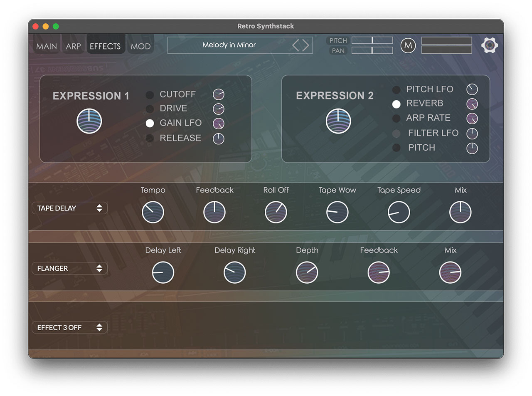This screenshot has width=532, height=396.
Task: Open the FLANGER effect dropdown
Action: pyautogui.click(x=69, y=268)
